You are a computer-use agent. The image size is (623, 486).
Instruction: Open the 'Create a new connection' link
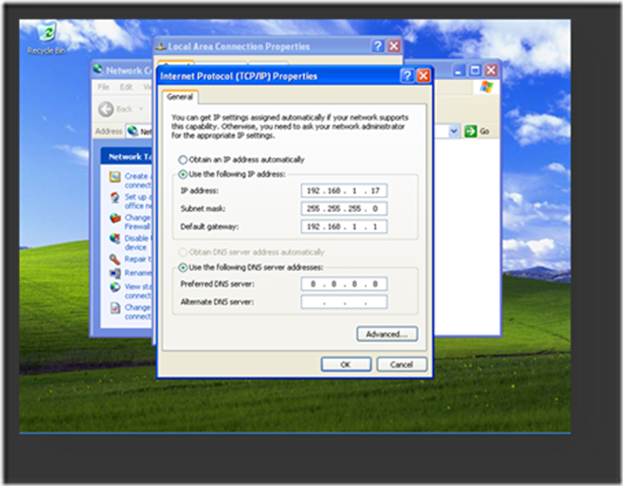tap(138, 180)
